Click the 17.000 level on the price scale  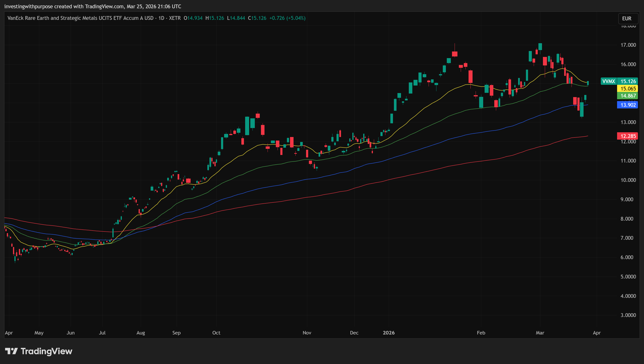click(628, 45)
